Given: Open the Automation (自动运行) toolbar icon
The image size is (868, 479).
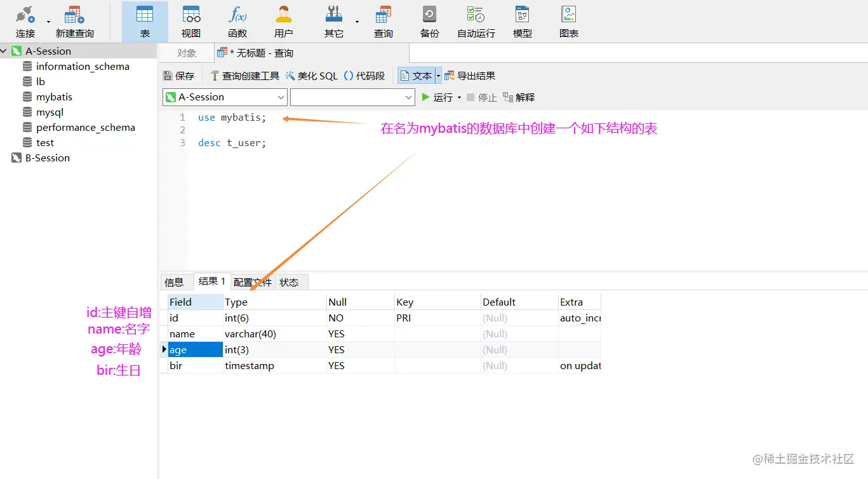Looking at the screenshot, I should [476, 22].
